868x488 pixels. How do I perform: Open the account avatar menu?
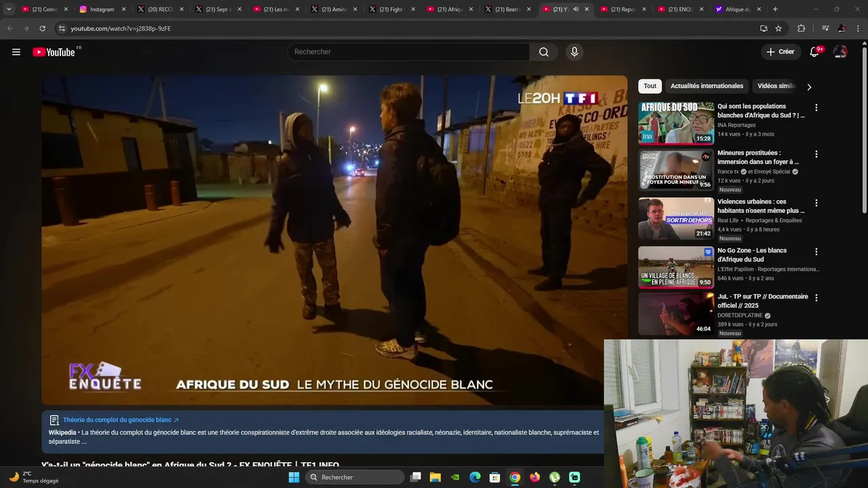coord(840,52)
